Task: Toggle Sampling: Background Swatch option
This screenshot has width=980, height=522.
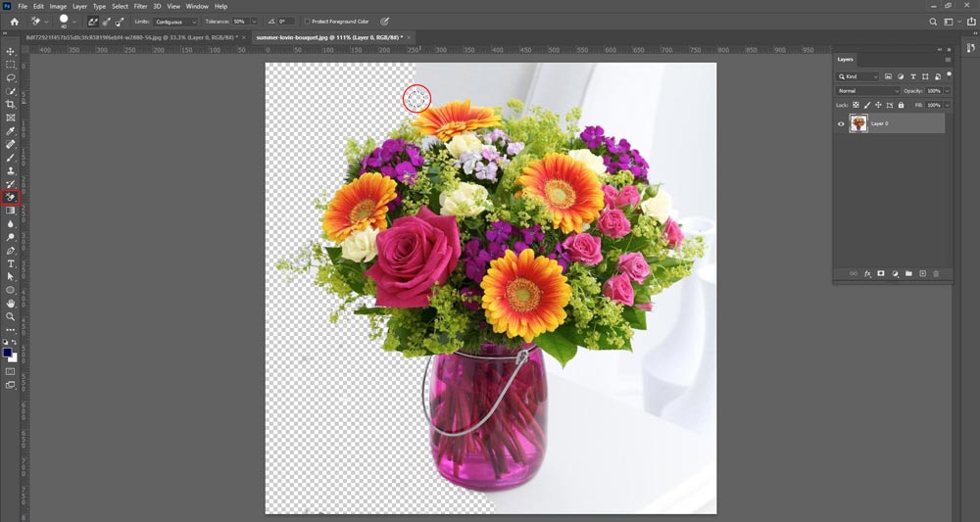Action: [120, 22]
